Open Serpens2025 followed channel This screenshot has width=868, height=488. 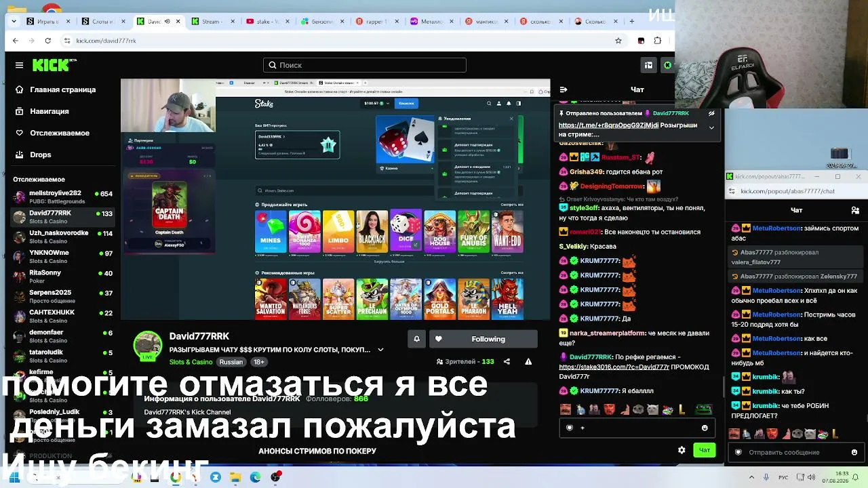point(62,296)
